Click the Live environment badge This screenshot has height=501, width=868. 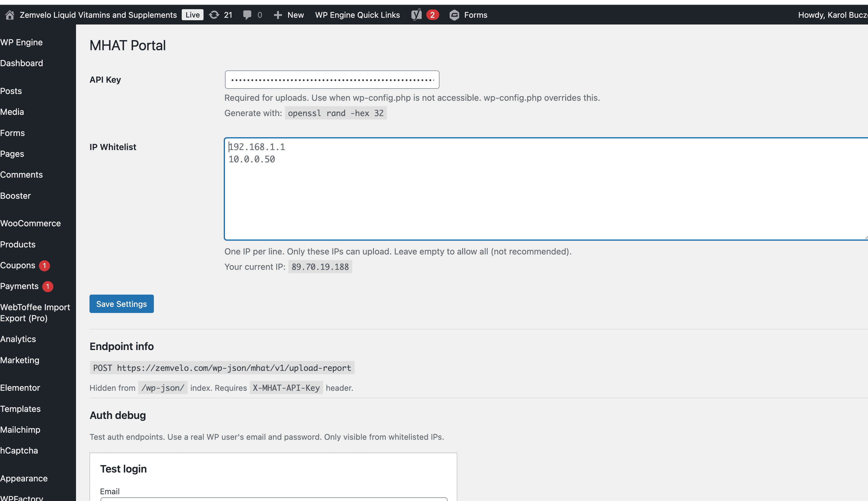pos(192,15)
